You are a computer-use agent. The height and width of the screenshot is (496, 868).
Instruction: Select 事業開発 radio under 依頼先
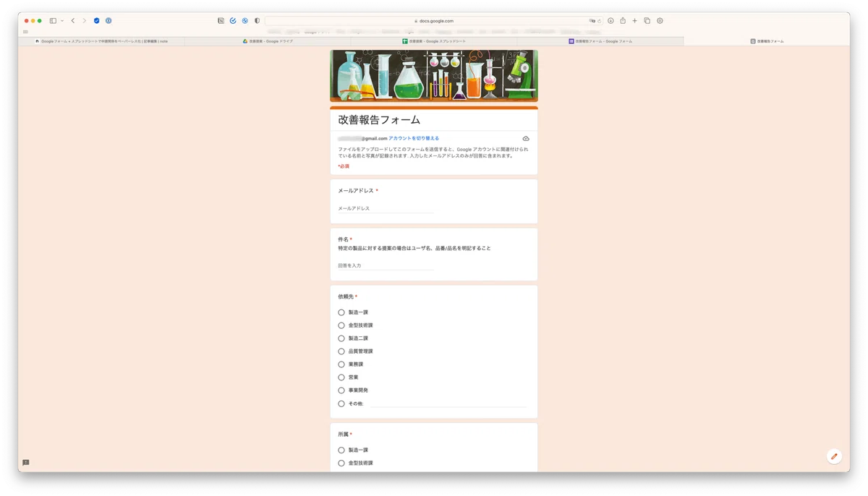tap(341, 390)
